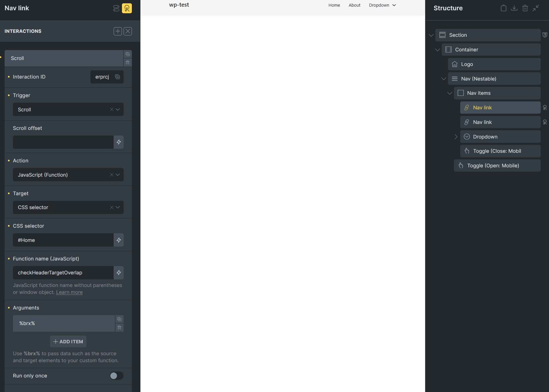Open the Dropdown menu in preview header
The height and width of the screenshot is (392, 549).
pos(382,5)
